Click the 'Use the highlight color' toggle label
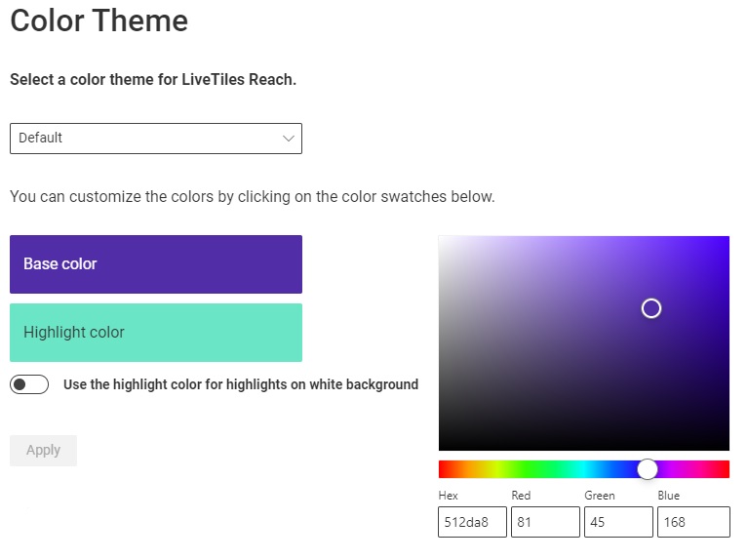 [x=241, y=384]
